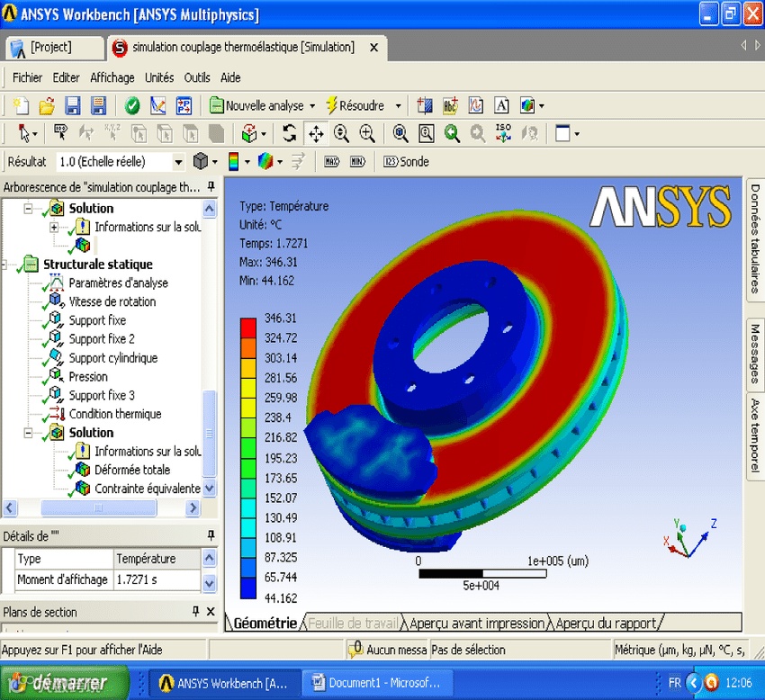Select Pression in the tree

pyautogui.click(x=88, y=377)
